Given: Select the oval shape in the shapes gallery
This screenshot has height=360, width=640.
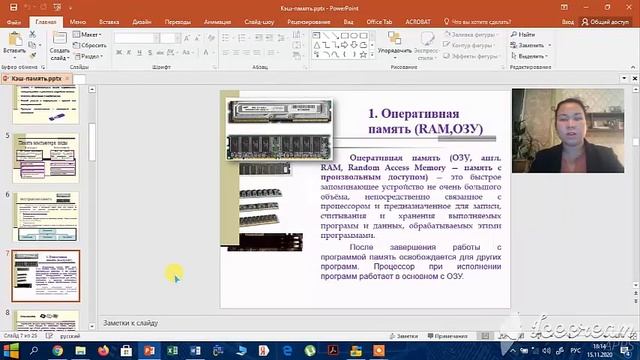Looking at the screenshot, I should [x=354, y=36].
